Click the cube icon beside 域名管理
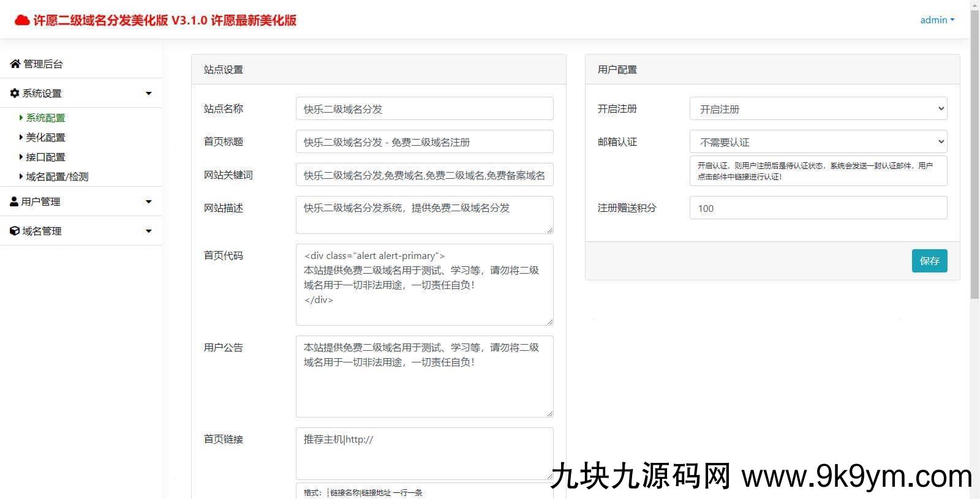The width and height of the screenshot is (980, 499). 15,231
